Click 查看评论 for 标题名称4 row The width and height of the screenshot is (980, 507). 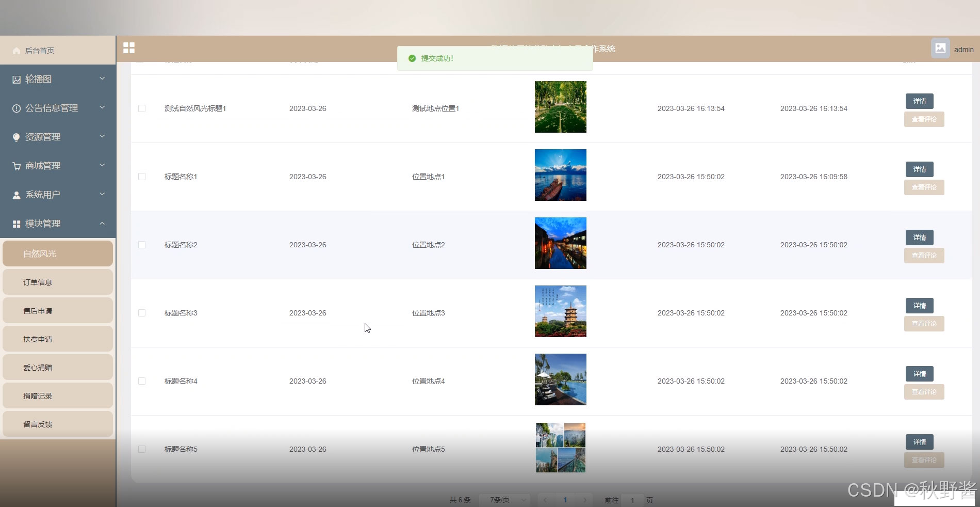pyautogui.click(x=924, y=392)
